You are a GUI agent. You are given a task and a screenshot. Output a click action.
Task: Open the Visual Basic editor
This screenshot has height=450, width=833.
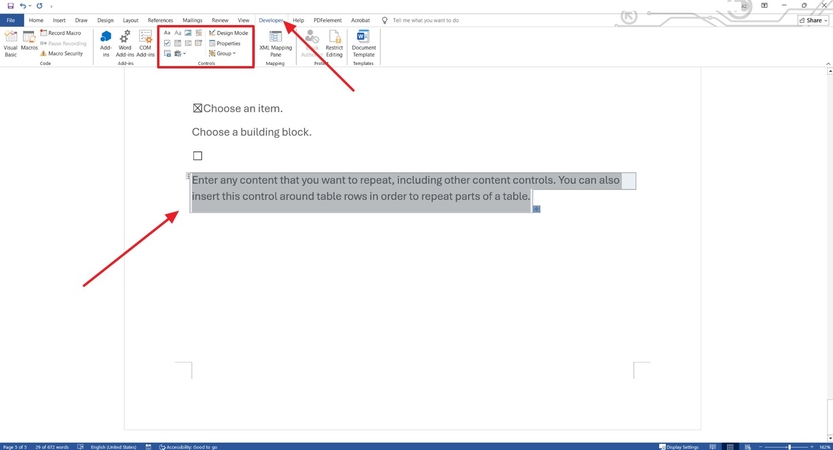(11, 44)
